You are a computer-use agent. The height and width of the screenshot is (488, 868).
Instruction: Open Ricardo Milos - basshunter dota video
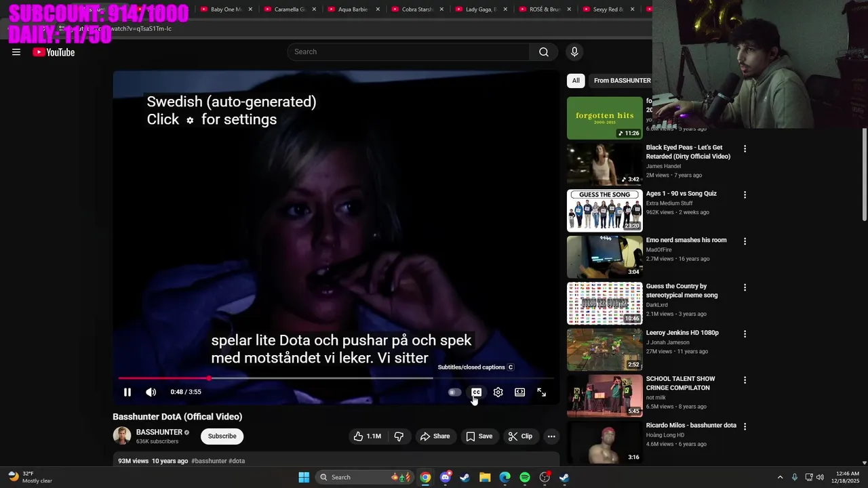tap(691, 426)
